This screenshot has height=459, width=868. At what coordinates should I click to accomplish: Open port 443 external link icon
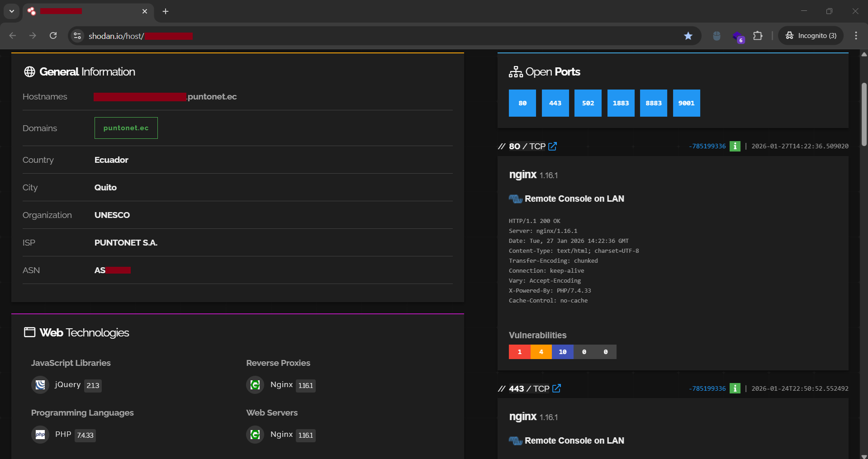[x=556, y=388]
